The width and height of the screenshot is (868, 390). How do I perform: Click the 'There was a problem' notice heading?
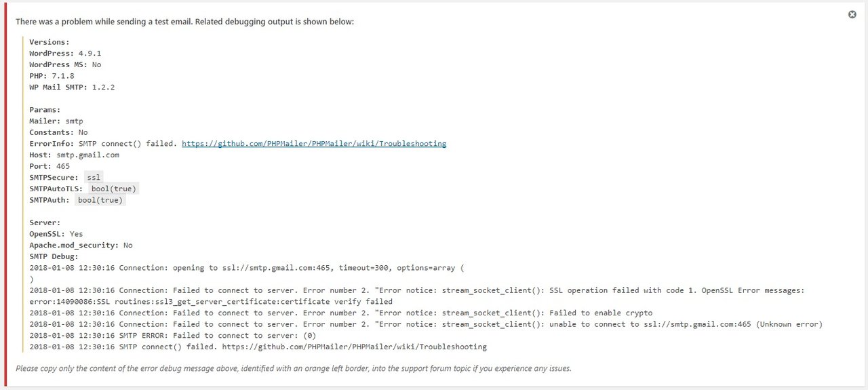(x=184, y=22)
